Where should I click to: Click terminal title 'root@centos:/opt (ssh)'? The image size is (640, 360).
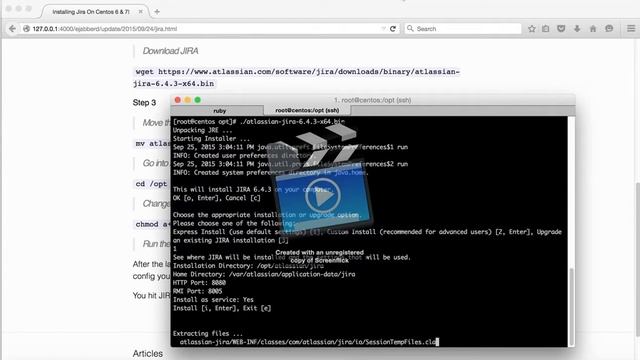(x=372, y=100)
